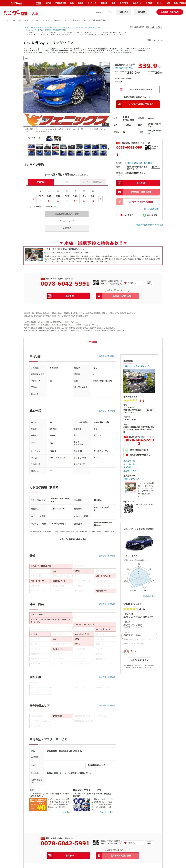Click the help icon beside 支払総額
The width and height of the screenshot is (186, 868).
click(134, 64)
